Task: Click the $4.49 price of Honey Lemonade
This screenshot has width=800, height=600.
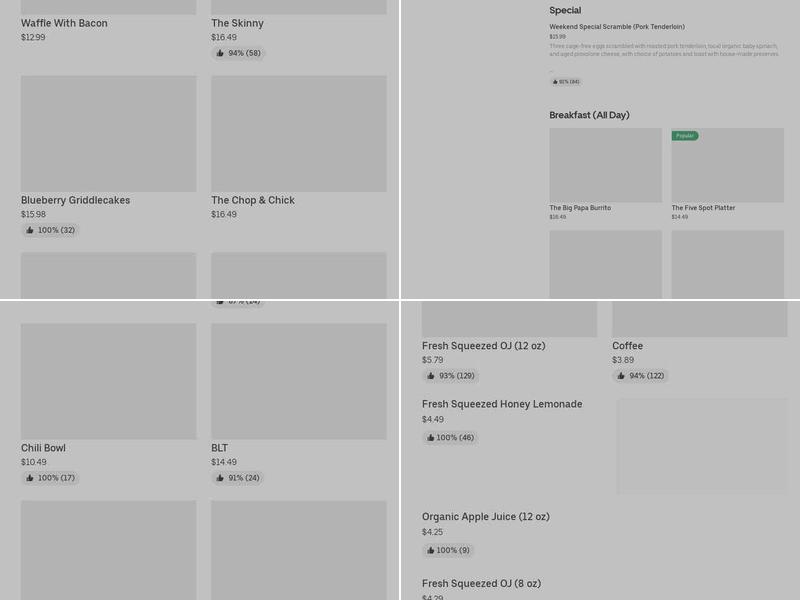Action: point(433,419)
